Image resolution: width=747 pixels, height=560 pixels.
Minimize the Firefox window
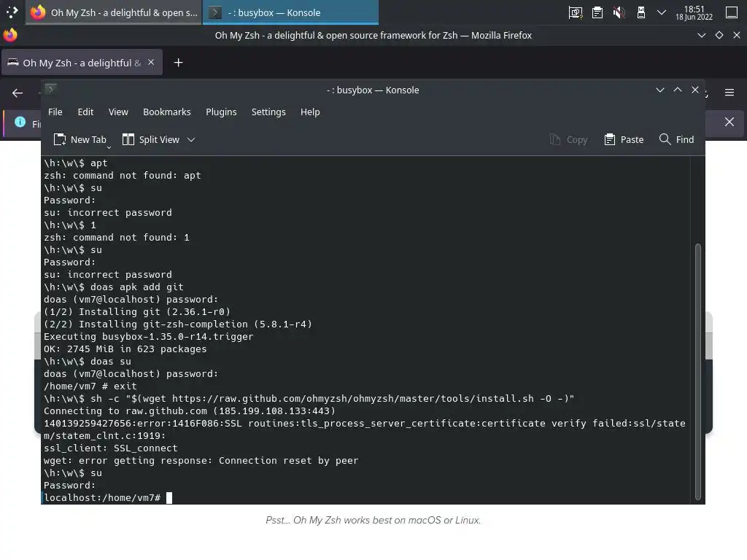(701, 35)
